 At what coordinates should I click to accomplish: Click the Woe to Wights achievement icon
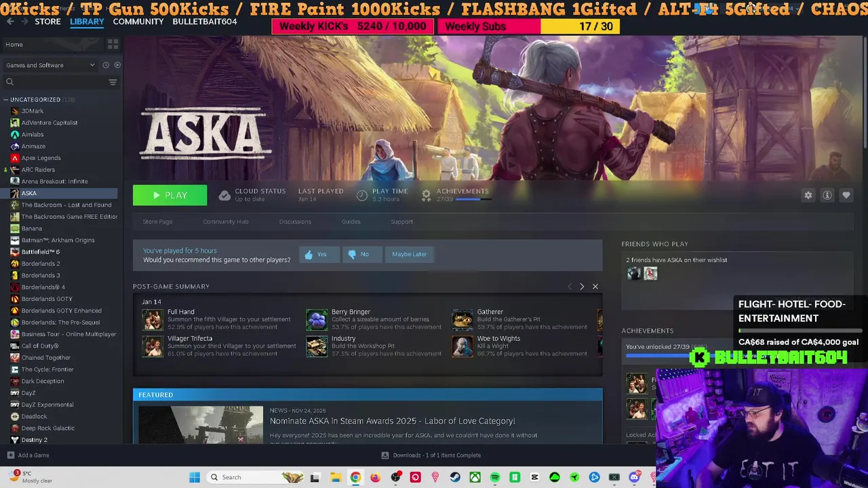coord(462,346)
